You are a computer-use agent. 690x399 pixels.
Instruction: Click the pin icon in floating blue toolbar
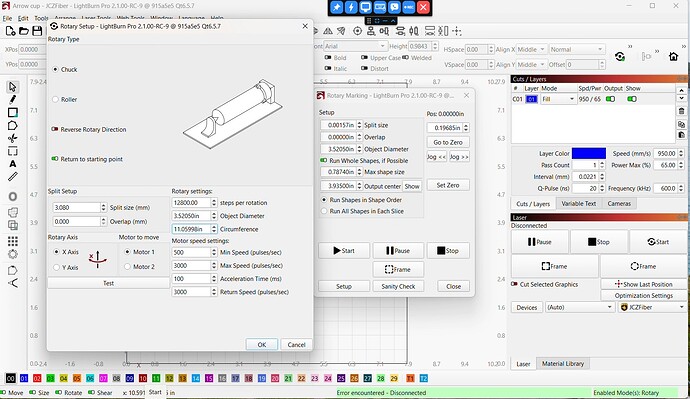pyautogui.click(x=336, y=7)
